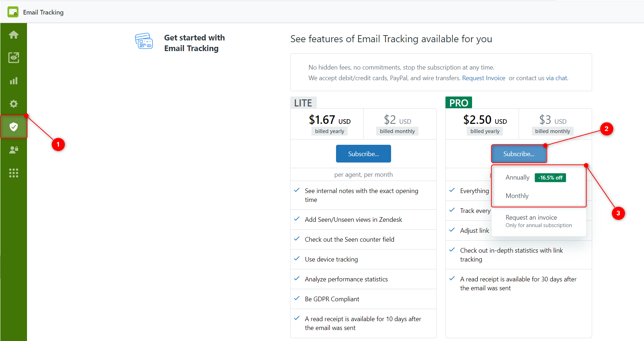Select PRO $3 billed monthly price
The width and height of the screenshot is (644, 341).
pyautogui.click(x=553, y=124)
